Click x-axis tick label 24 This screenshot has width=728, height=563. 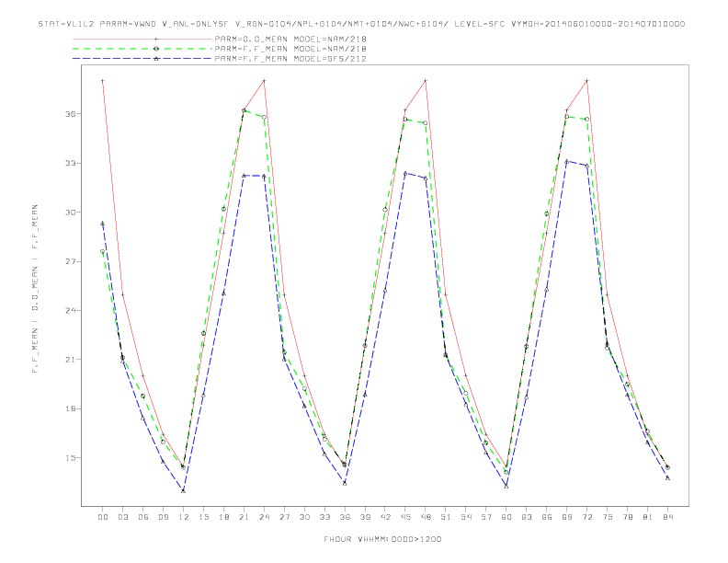coord(264,517)
